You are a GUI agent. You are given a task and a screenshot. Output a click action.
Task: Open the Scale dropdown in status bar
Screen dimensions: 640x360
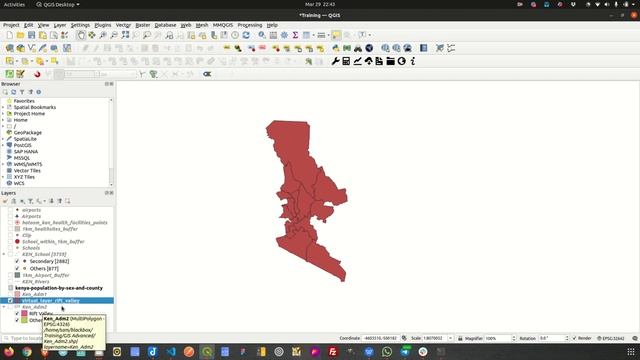click(x=451, y=338)
